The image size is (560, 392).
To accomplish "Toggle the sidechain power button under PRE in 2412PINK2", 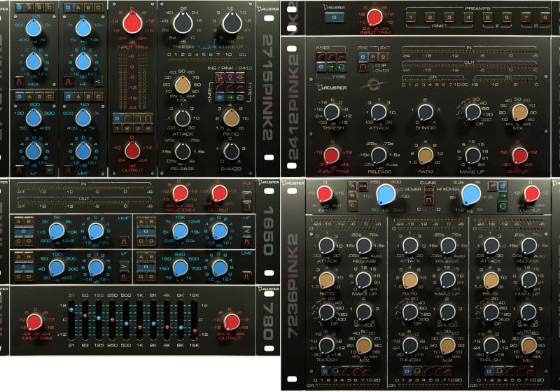I will [x=363, y=57].
